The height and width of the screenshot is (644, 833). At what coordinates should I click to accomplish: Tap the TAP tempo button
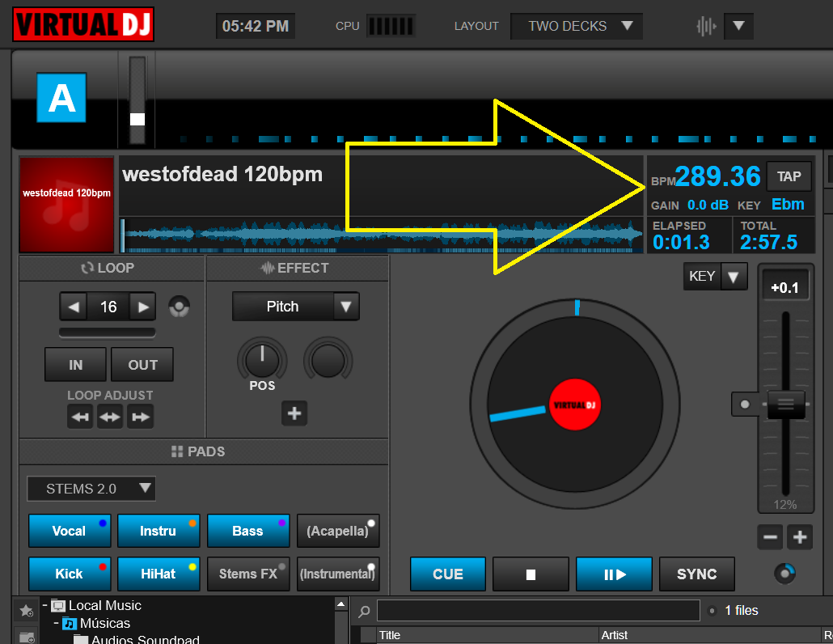789,176
